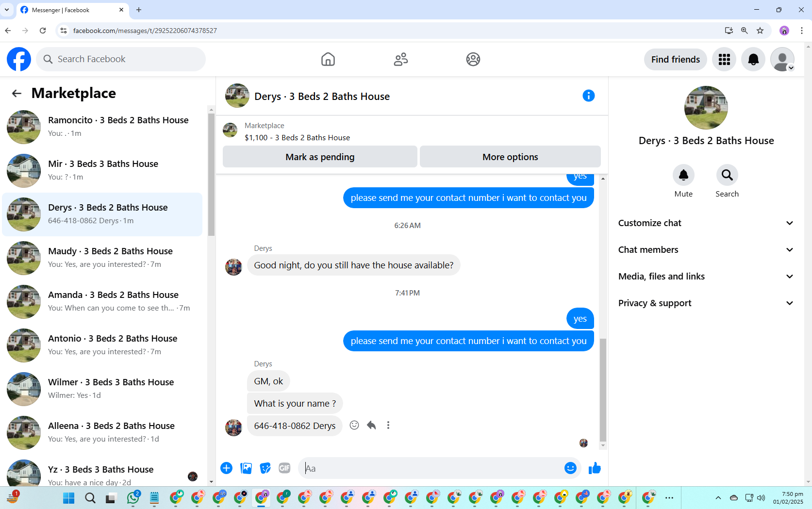Mute the Derys conversation
This screenshot has width=812, height=509.
tap(683, 175)
